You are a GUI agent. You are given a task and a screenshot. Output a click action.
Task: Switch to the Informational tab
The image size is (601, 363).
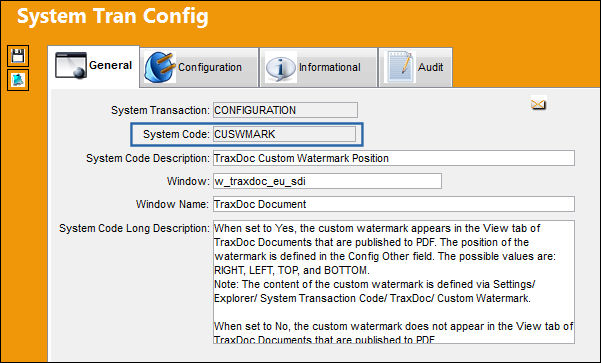point(318,67)
